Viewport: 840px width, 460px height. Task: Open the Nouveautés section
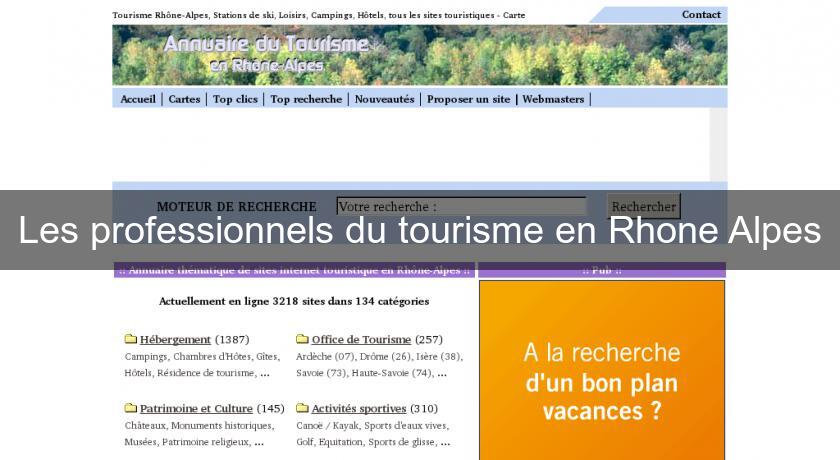384,99
